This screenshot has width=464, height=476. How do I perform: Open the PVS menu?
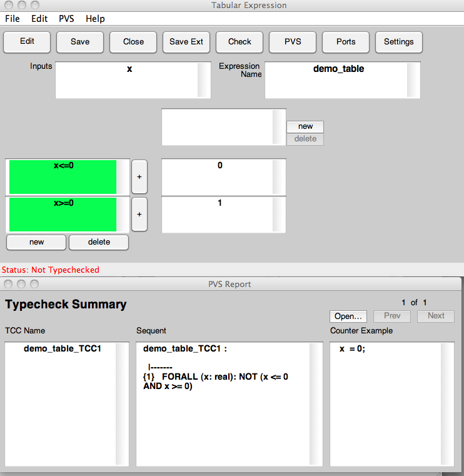66,19
